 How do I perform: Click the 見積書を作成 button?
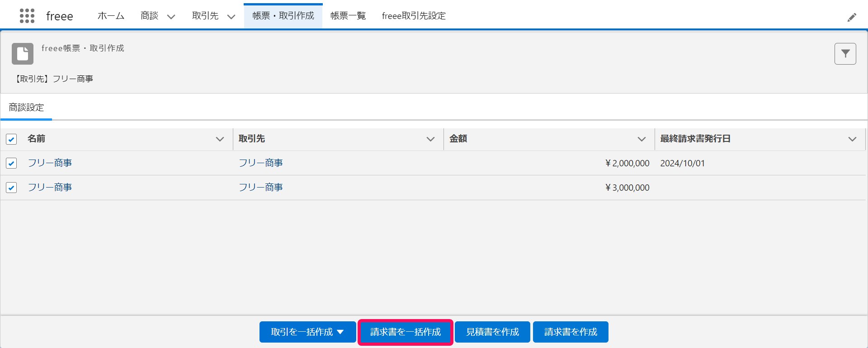492,332
